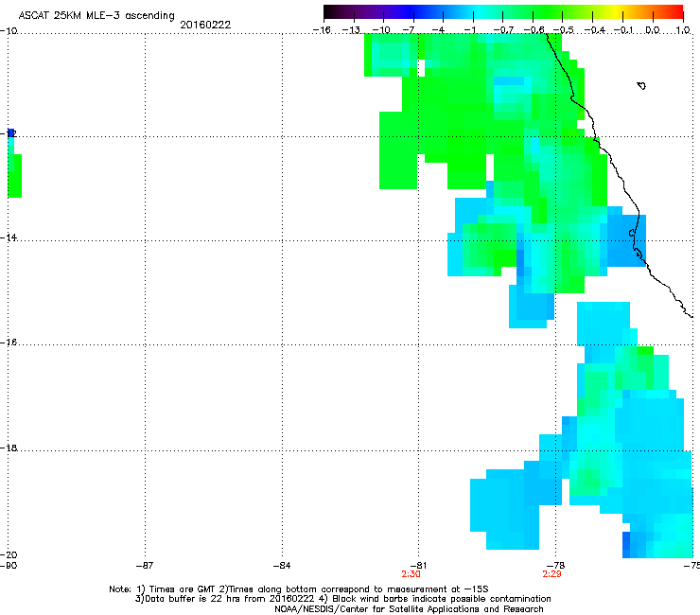The height and width of the screenshot is (615, 700).
Task: Click latitude label -18 on left axis
Action: [x=9, y=448]
